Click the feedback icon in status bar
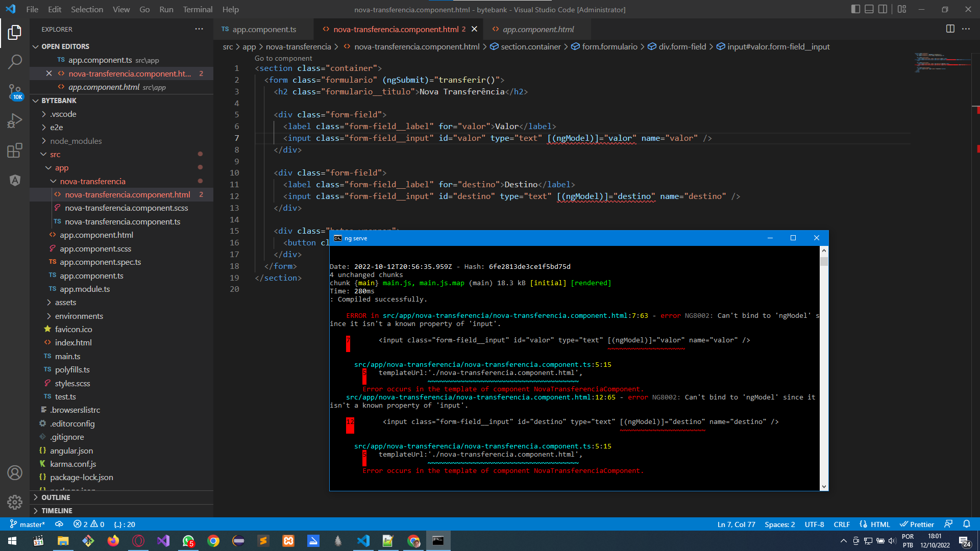 pyautogui.click(x=948, y=524)
